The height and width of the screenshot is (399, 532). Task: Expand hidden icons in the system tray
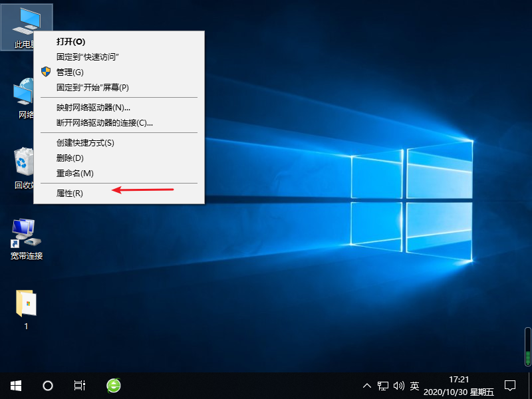coord(367,386)
